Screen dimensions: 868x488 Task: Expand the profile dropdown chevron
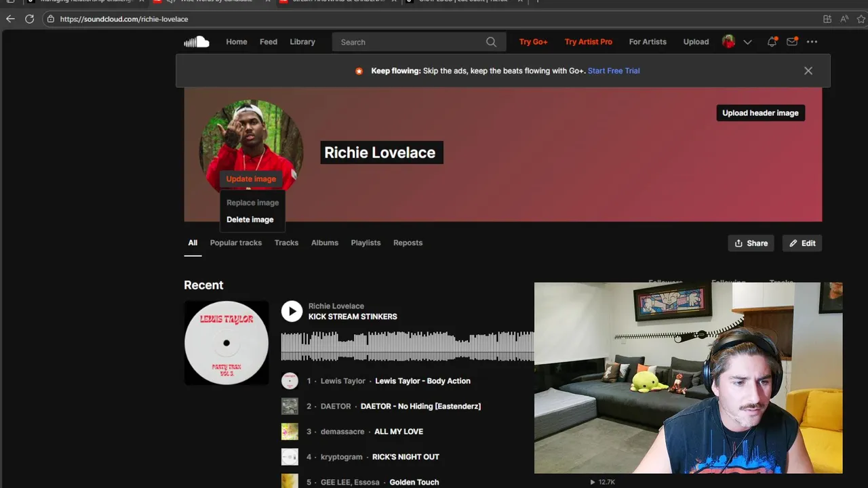747,42
